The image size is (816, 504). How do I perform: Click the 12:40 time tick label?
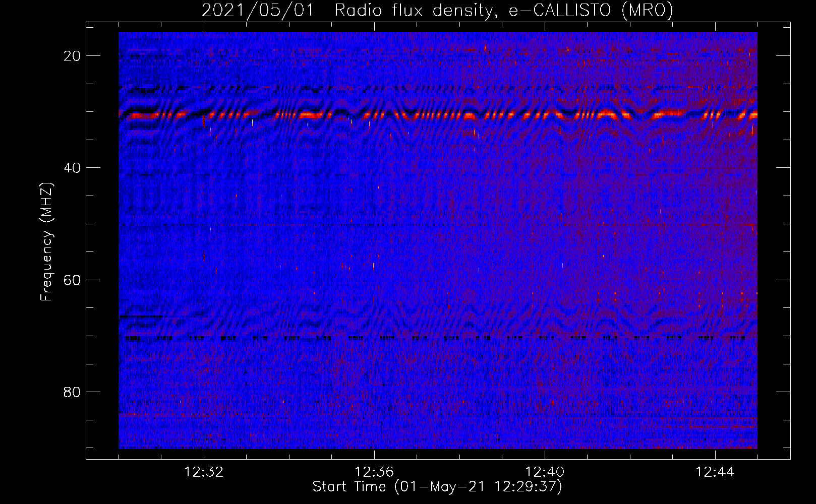pyautogui.click(x=545, y=472)
